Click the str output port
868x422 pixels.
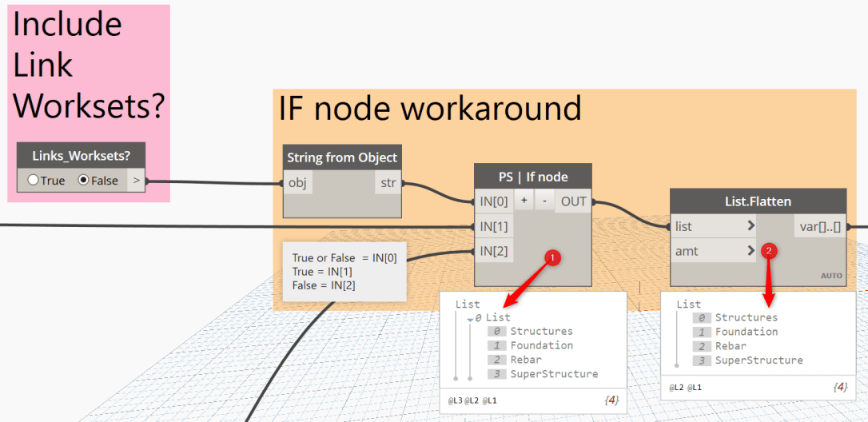[388, 183]
